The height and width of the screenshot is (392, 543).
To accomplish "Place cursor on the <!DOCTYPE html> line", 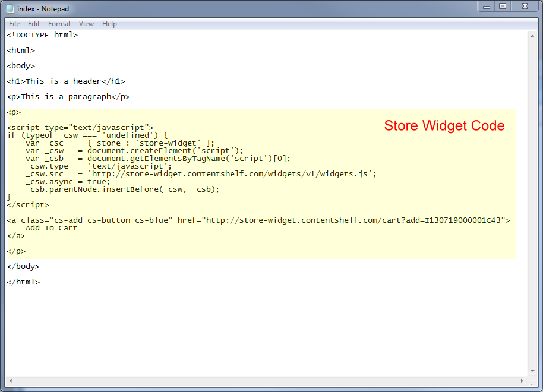I will point(42,35).
